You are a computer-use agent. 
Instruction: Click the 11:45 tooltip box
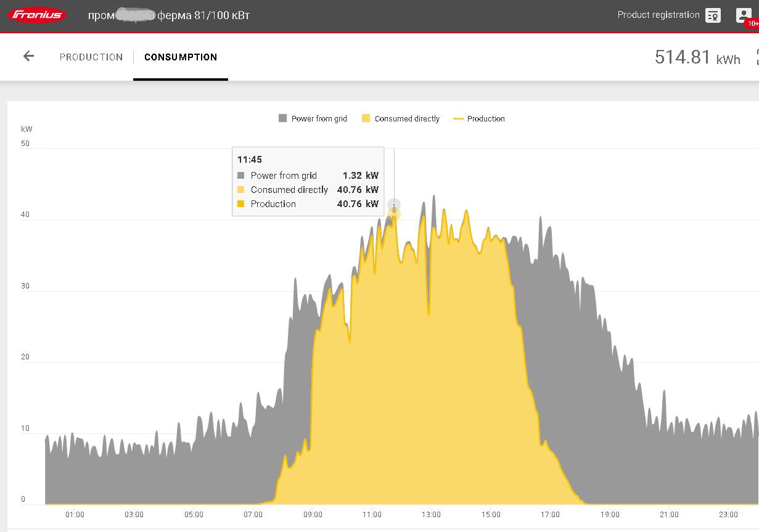pos(308,181)
